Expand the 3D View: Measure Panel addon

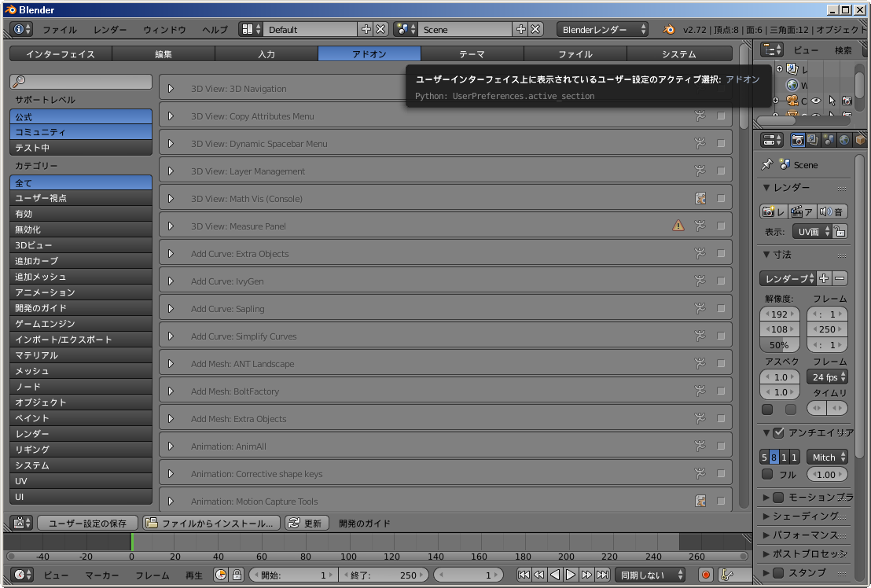(171, 226)
